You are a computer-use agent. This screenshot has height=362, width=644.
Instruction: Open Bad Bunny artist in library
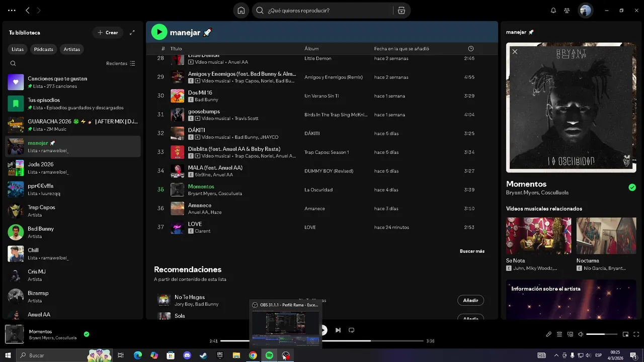[73, 232]
